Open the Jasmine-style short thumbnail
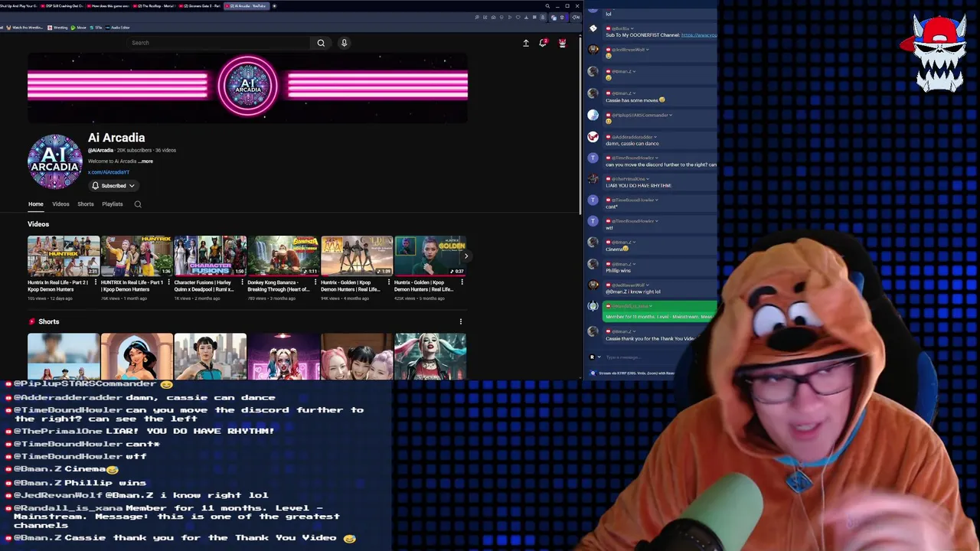The image size is (980, 551). [136, 357]
